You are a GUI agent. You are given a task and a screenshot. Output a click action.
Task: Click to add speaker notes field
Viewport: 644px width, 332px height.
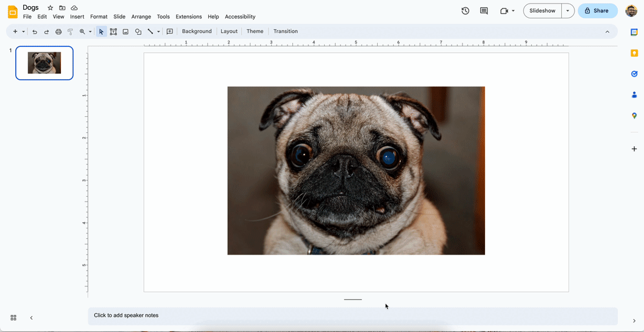point(353,316)
